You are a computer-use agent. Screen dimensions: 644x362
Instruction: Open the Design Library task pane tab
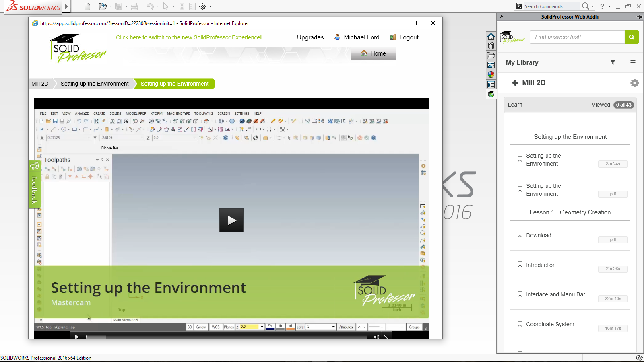(491, 46)
